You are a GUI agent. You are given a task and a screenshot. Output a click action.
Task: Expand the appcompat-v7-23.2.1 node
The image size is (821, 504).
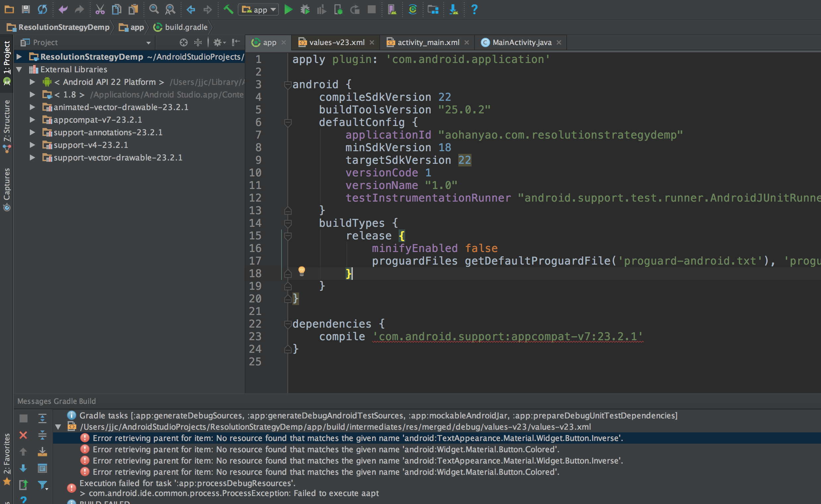tap(32, 120)
